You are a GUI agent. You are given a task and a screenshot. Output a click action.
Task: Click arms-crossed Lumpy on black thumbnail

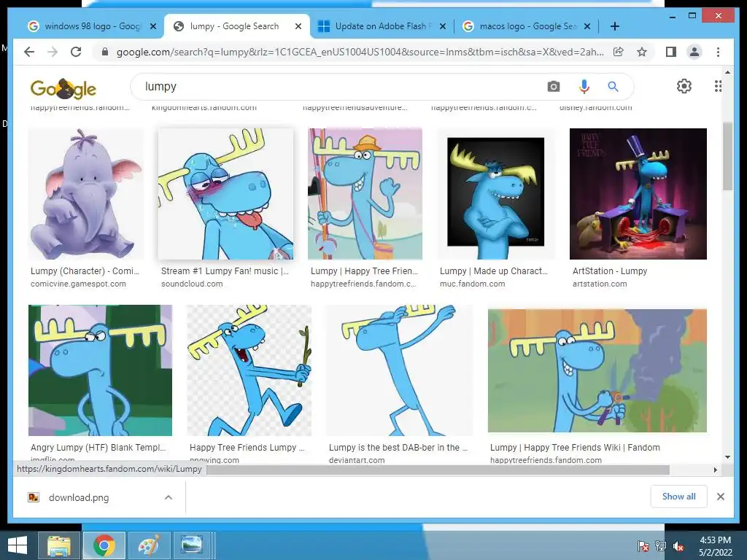click(x=496, y=194)
